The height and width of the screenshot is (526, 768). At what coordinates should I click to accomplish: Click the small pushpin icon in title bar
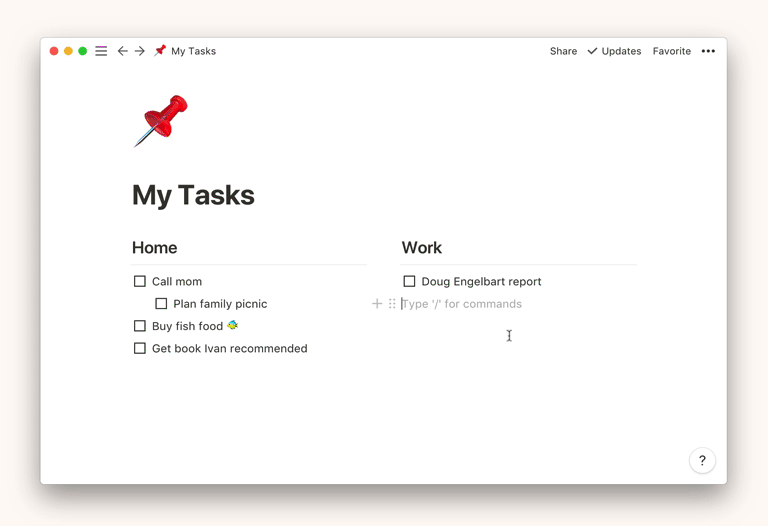(160, 51)
